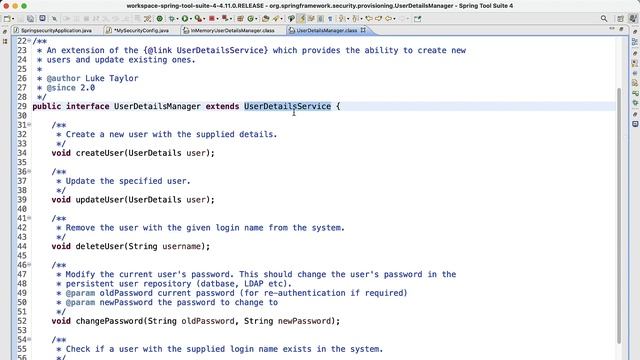The image size is (640, 360).
Task: Click the Debug bug toolbar icon
Action: [x=172, y=19]
